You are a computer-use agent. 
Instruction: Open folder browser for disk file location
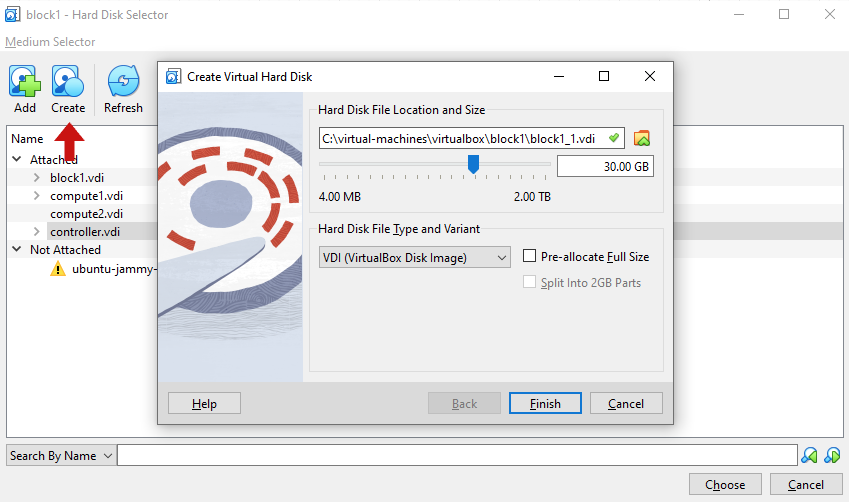tap(642, 138)
